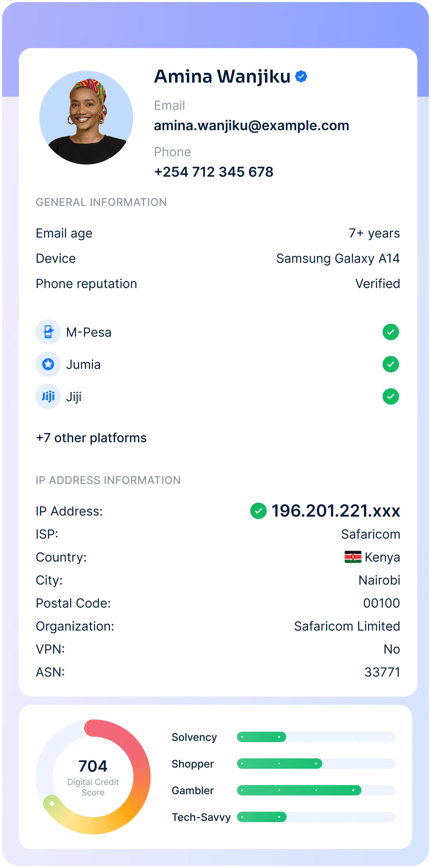Click the Jumia star icon
Screen dimensions: 431x868
(x=48, y=364)
